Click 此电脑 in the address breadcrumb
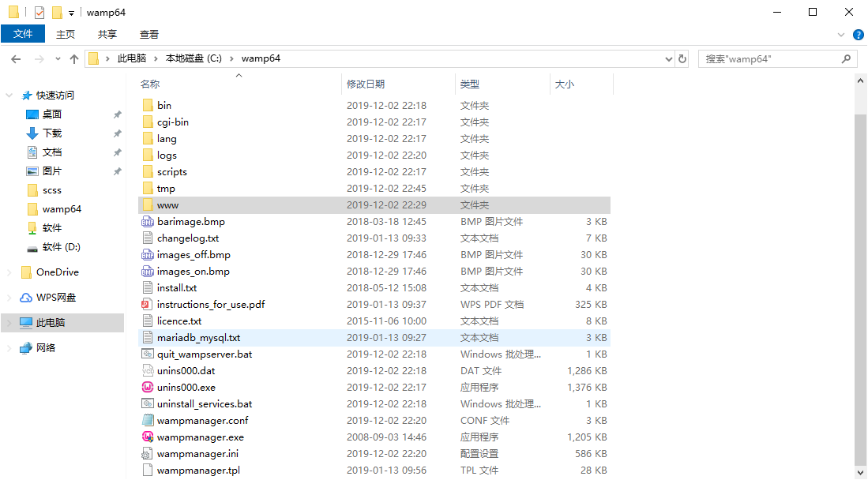Screen dimensions: 868x480 point(132,58)
